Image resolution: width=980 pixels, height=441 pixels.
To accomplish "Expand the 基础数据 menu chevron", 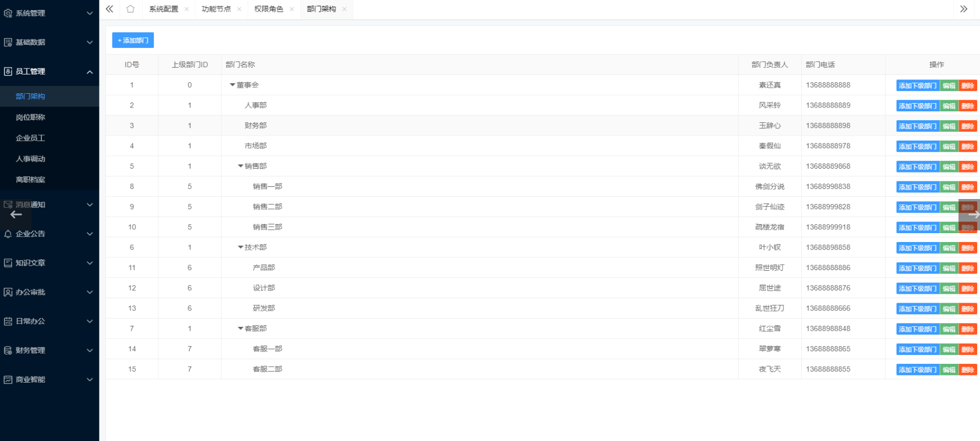I will (x=89, y=42).
